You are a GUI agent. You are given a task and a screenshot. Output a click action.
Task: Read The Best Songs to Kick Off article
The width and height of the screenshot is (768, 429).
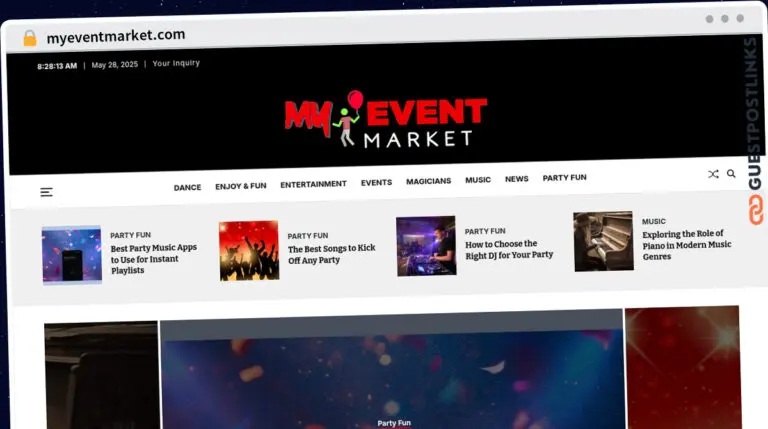(331, 254)
